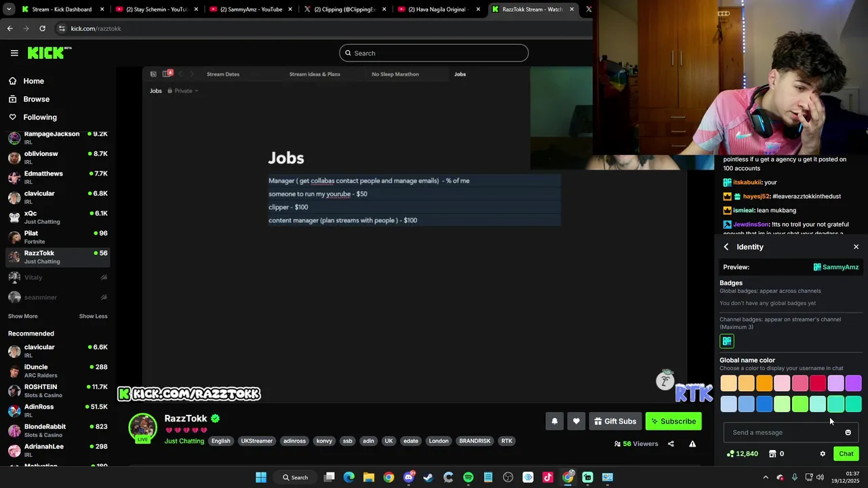Open iDuncle recommended channel
868x488 pixels.
pyautogui.click(x=58, y=371)
